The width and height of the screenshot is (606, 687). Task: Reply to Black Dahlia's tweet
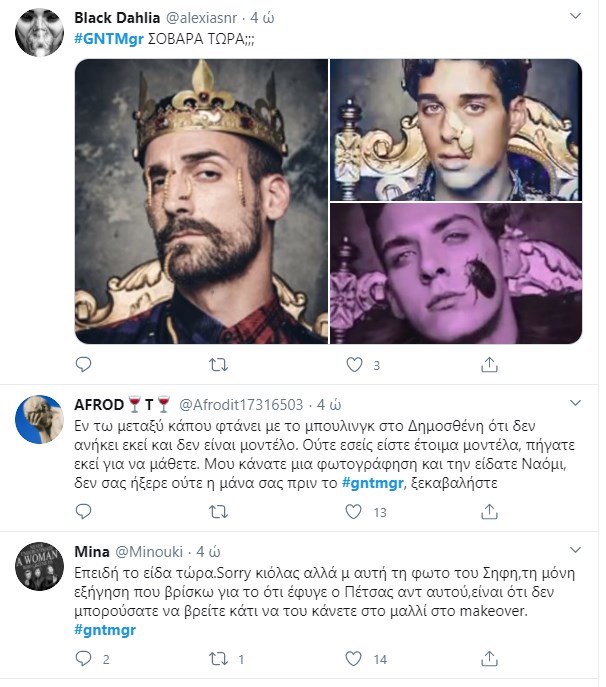tap(84, 366)
